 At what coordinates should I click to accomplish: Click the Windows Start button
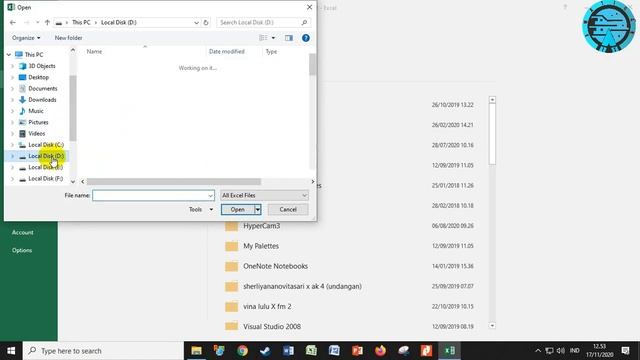click(x=11, y=351)
